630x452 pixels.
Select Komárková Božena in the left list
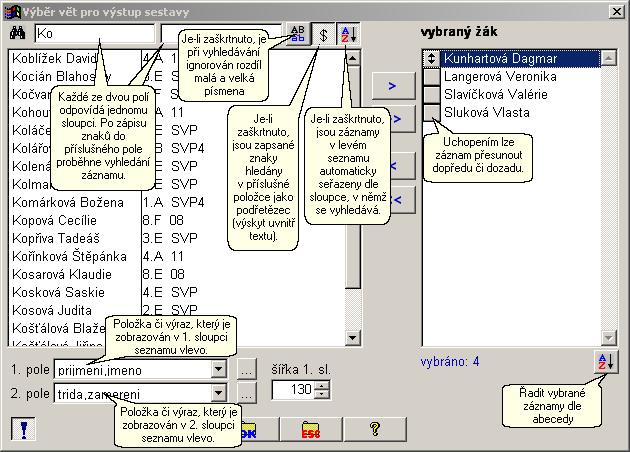(68, 202)
